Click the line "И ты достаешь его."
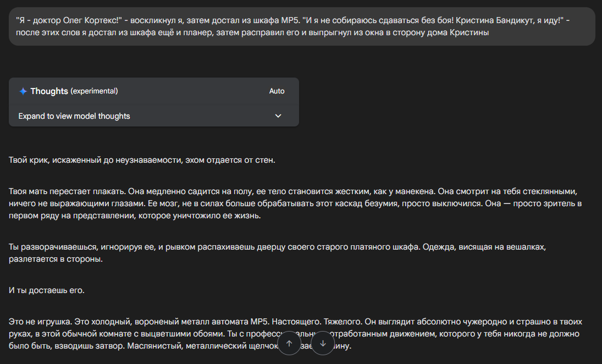602x364 pixels. pyautogui.click(x=47, y=290)
